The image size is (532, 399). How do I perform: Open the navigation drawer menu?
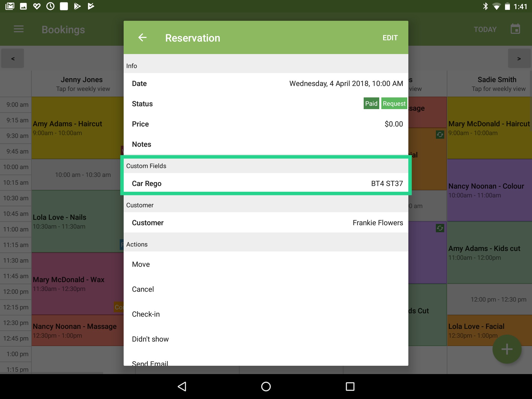[18, 29]
